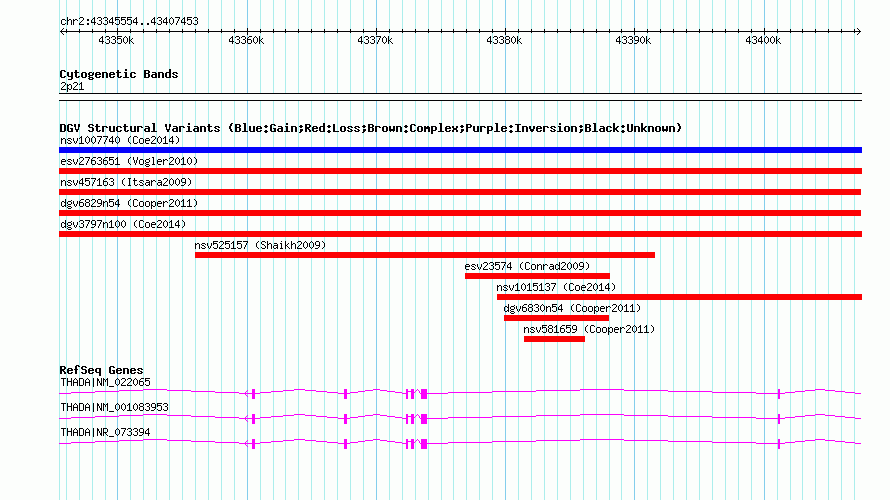The height and width of the screenshot is (500, 890).
Task: Open the dgv3797n100 (Coe2014) label
Action: [x=123, y=224]
